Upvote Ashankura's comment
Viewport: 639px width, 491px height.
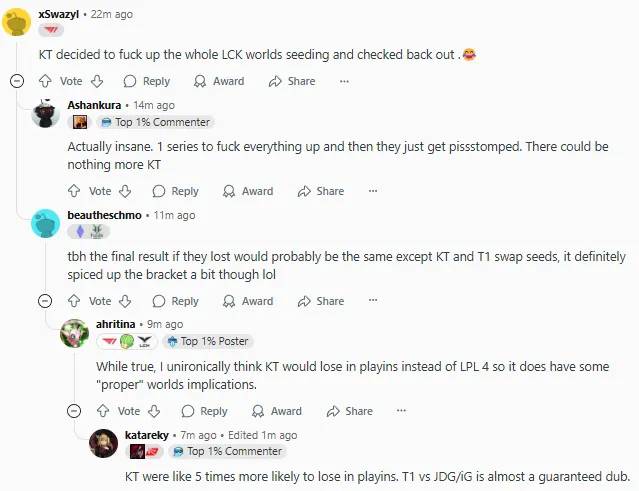[74, 191]
